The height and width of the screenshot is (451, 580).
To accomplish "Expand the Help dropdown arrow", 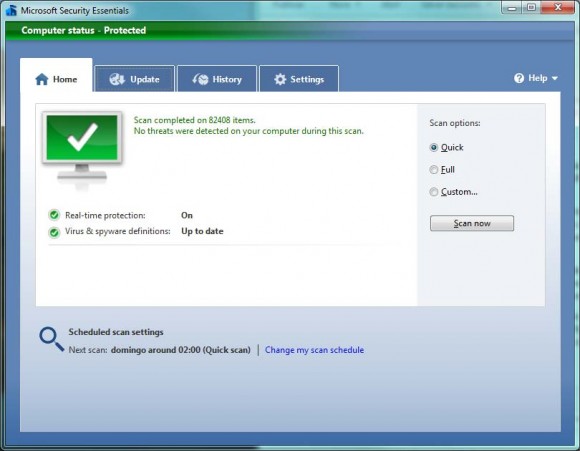I will 554,78.
